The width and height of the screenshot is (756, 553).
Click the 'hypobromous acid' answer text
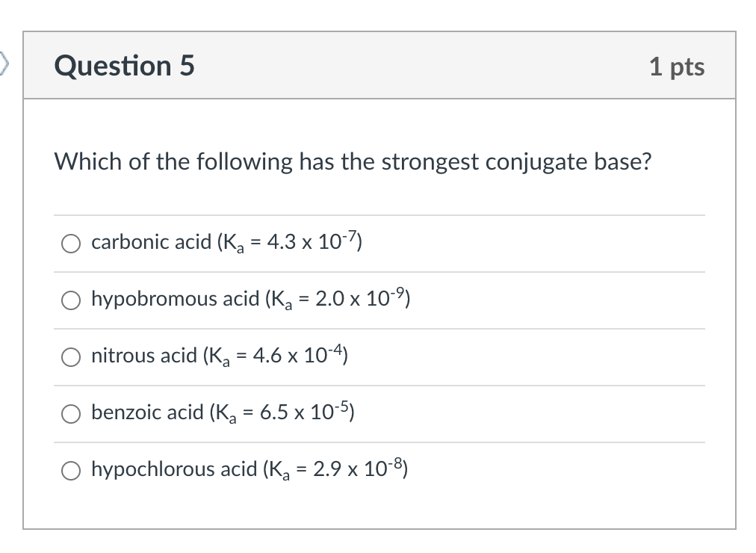(175, 300)
